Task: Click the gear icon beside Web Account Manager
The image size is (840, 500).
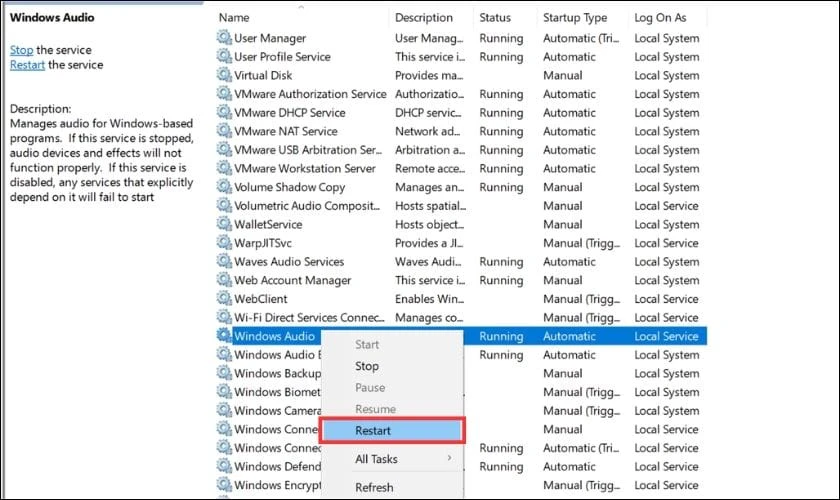Action: click(x=224, y=280)
